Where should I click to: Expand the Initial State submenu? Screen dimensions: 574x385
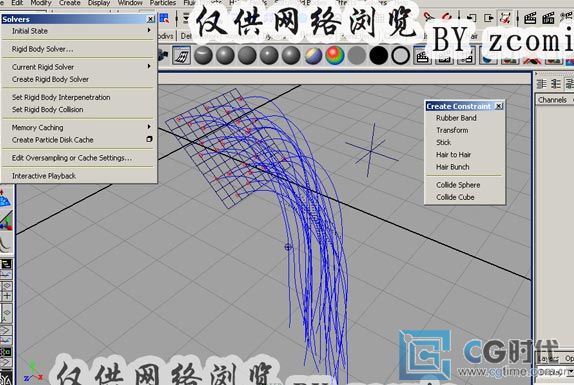[80, 31]
